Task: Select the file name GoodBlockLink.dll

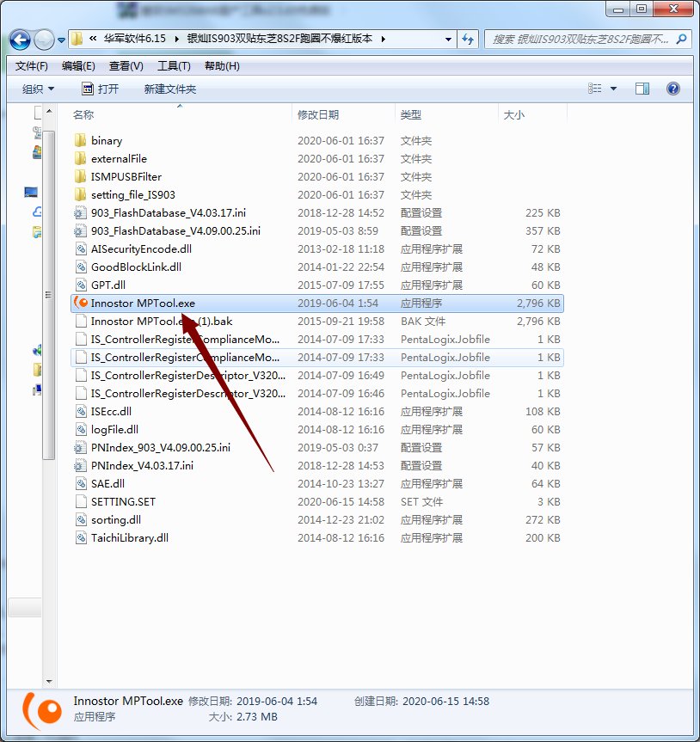Action: pyautogui.click(x=137, y=267)
